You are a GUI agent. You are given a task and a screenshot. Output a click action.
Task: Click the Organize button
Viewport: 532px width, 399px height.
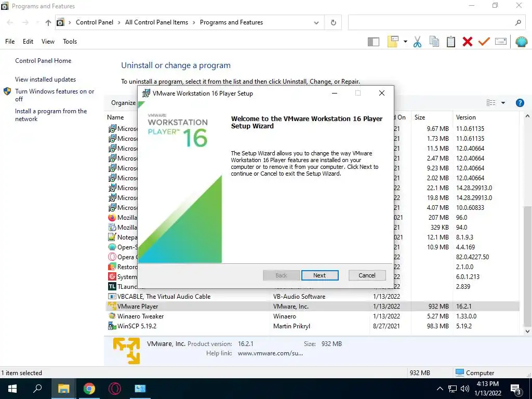(x=123, y=103)
